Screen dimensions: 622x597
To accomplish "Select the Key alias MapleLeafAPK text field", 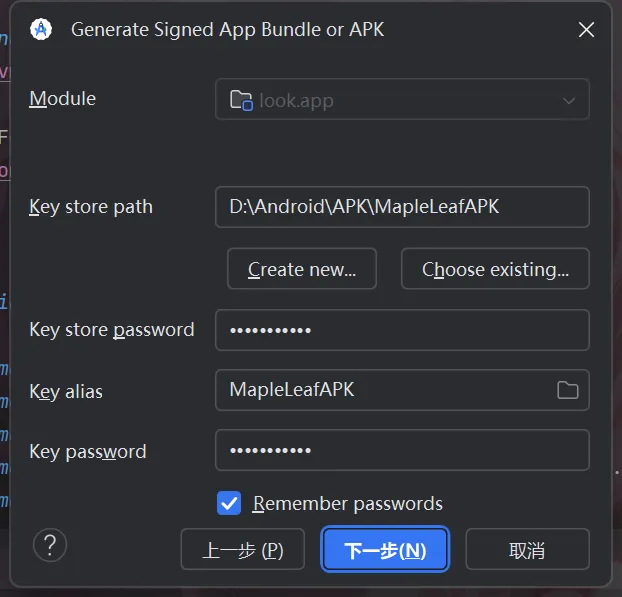I will tap(385, 390).
